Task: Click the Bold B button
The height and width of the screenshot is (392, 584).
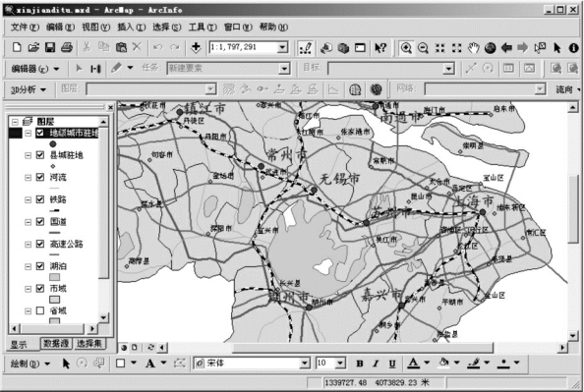Action: 360,364
